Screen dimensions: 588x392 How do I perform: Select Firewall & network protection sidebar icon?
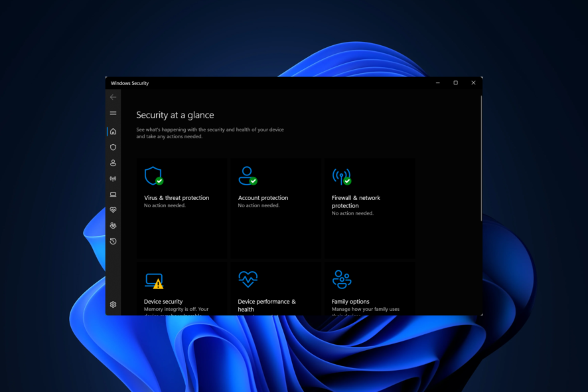pyautogui.click(x=113, y=179)
